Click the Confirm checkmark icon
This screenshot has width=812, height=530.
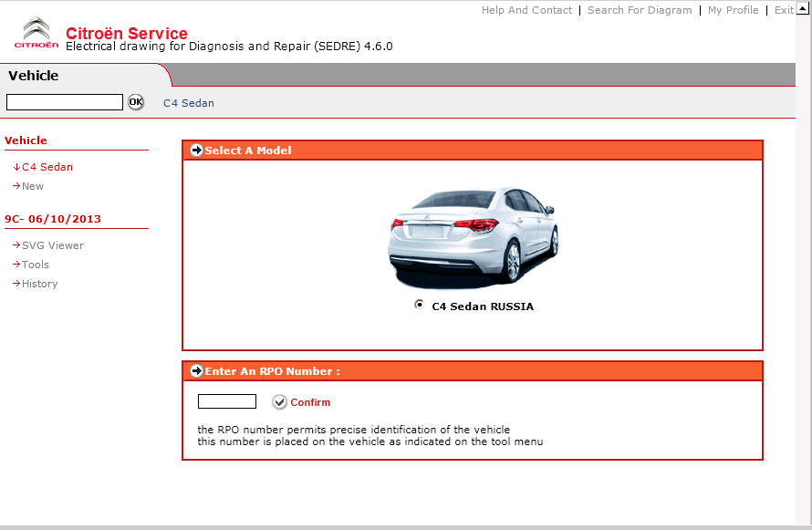[x=280, y=402]
